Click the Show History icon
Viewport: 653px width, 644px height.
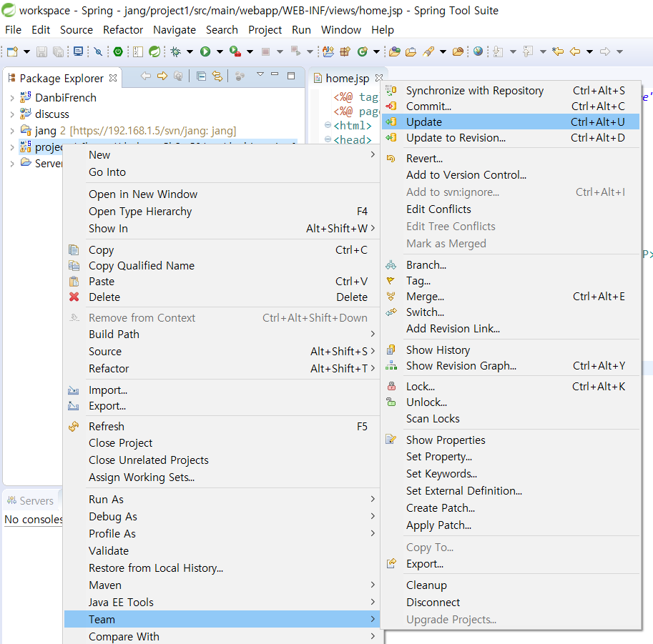point(391,350)
